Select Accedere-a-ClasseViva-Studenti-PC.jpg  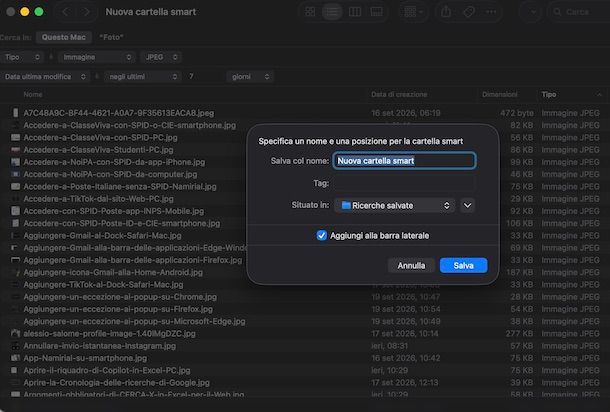click(98, 150)
